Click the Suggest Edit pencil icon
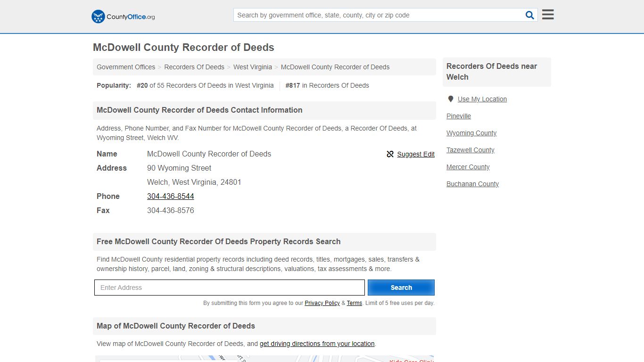This screenshot has height=362, width=644. [390, 154]
